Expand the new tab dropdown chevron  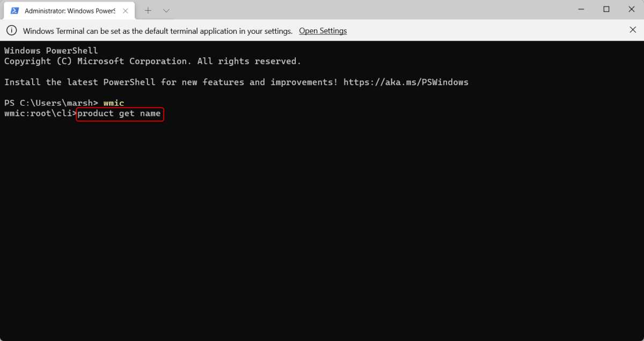(x=166, y=10)
